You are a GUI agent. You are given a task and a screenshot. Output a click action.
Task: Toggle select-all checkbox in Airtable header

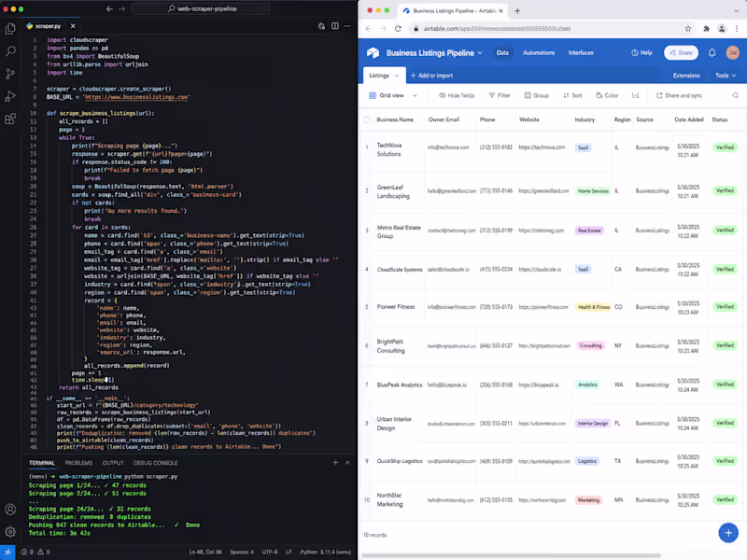click(x=367, y=120)
